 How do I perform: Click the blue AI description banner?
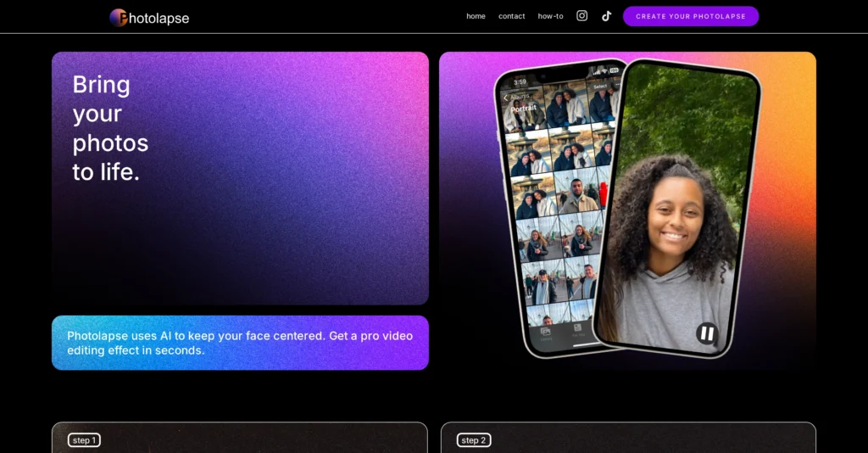[240, 343]
